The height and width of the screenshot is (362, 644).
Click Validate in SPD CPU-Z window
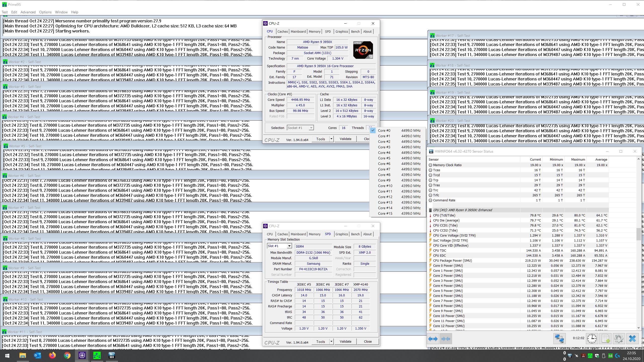coord(345,342)
